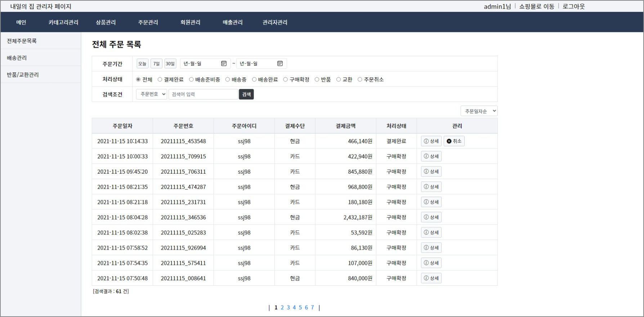Go to results page 4
The height and width of the screenshot is (317, 644).
click(294, 308)
